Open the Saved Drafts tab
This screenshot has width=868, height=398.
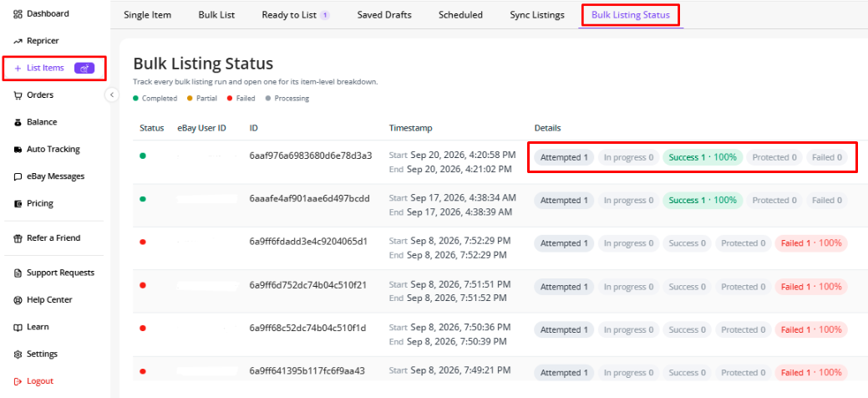(384, 15)
